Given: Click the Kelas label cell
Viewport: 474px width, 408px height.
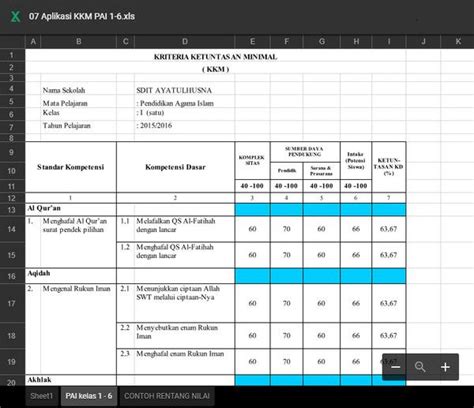Looking at the screenshot, I should pyautogui.click(x=51, y=113).
